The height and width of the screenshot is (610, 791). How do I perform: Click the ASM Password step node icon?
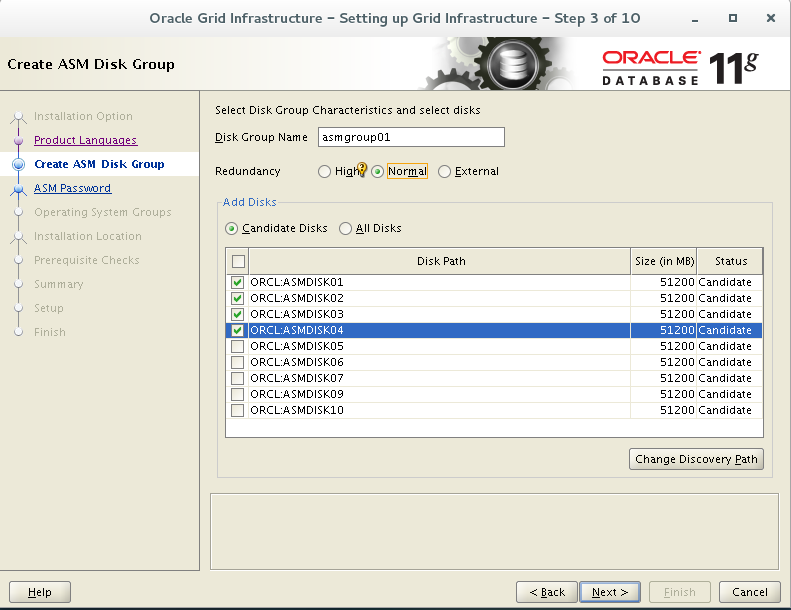tap(19, 189)
